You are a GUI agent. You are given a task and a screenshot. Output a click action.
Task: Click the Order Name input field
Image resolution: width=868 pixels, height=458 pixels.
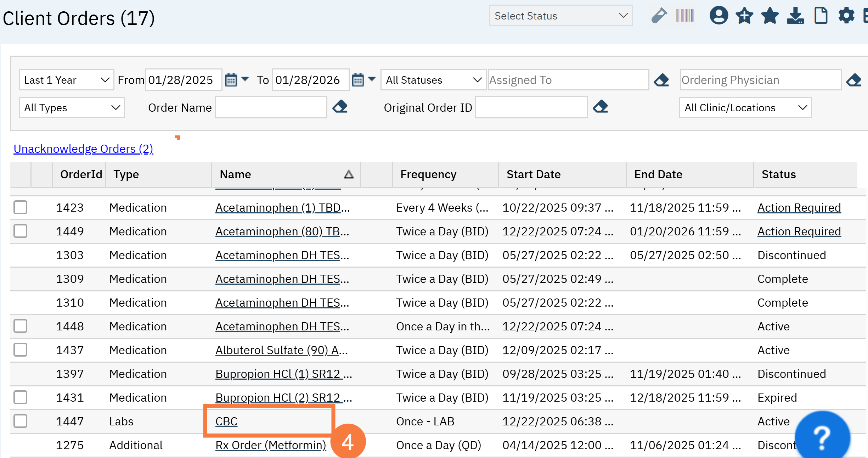271,108
